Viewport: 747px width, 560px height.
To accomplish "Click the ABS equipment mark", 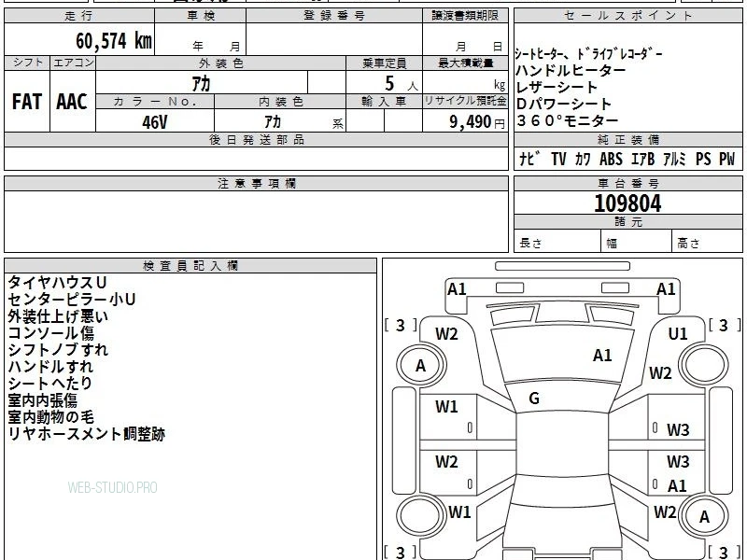I will [612, 159].
